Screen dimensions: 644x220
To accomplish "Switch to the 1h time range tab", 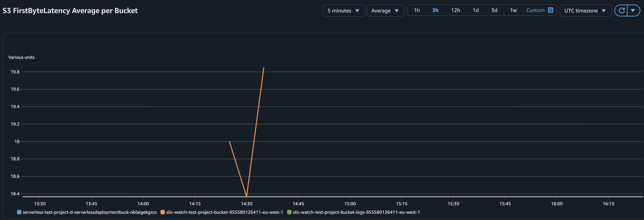I will click(417, 10).
